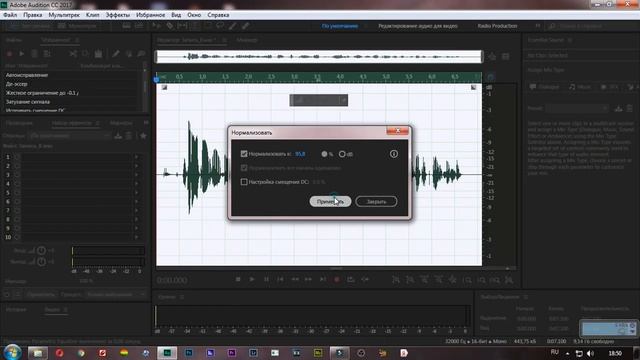Switch to the Маркеры panel tab
The image size is (640, 360).
click(x=121, y=122)
